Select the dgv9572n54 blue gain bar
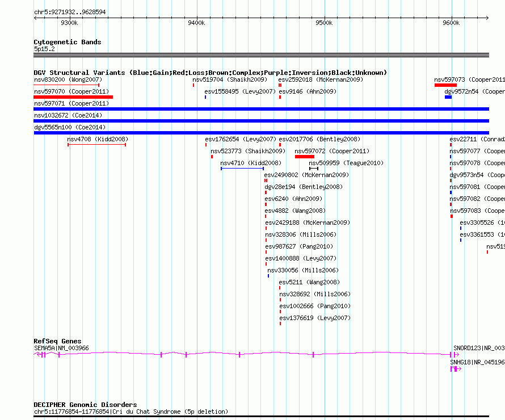 (x=448, y=97)
